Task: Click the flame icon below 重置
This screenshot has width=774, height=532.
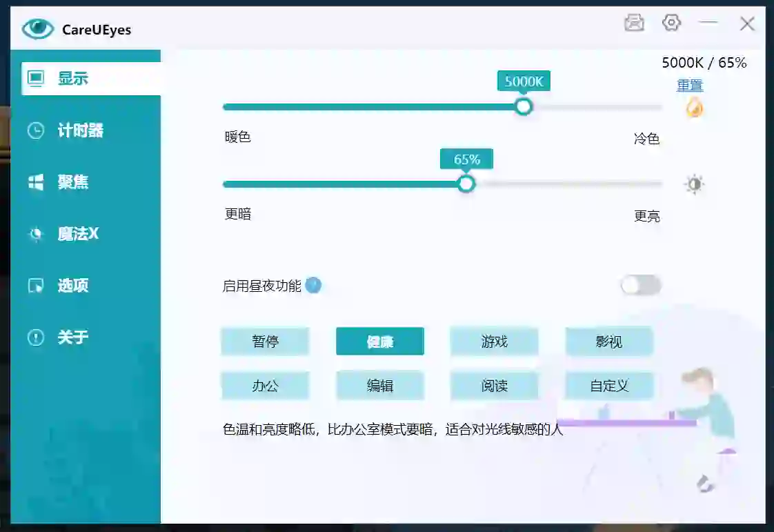Action: (x=694, y=108)
